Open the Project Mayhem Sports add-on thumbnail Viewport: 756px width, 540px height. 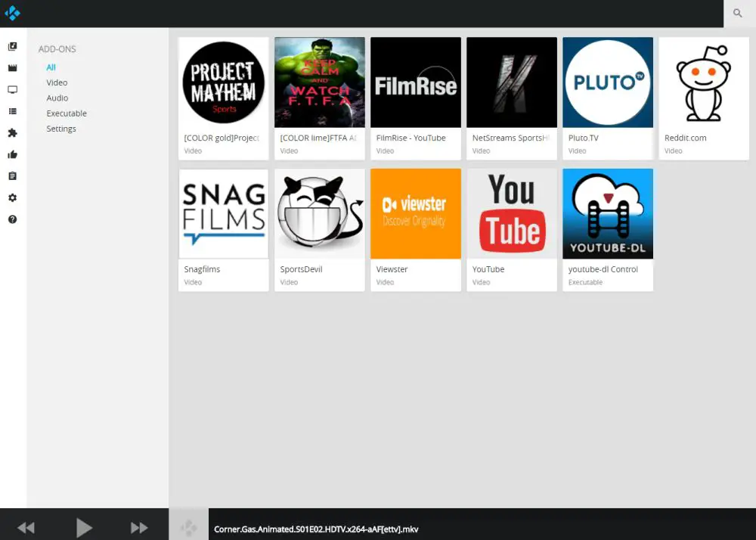pyautogui.click(x=224, y=82)
